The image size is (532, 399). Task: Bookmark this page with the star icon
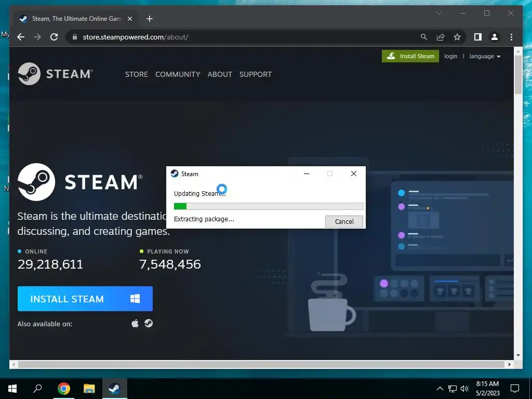[457, 37]
